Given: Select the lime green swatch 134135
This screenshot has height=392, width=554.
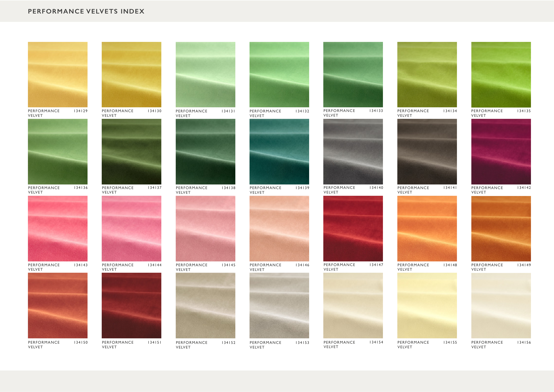Looking at the screenshot, I should [x=501, y=74].
